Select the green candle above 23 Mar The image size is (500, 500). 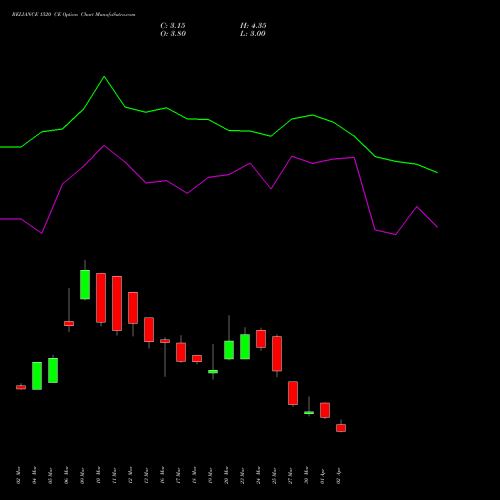point(245,347)
